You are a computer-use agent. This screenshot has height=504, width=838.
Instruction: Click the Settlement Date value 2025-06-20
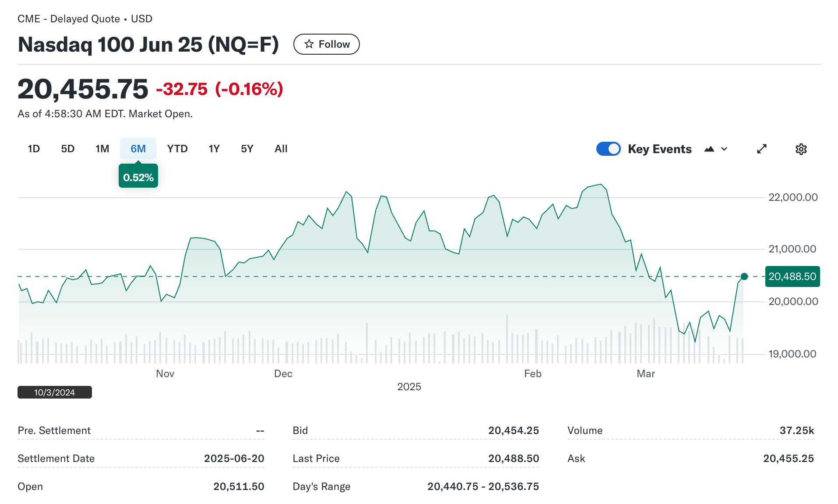[x=234, y=458]
